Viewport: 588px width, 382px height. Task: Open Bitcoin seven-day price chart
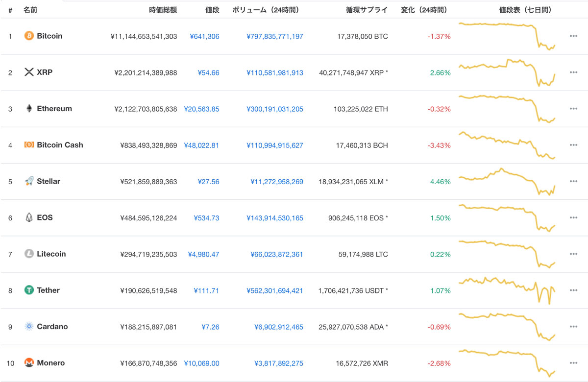pos(507,36)
